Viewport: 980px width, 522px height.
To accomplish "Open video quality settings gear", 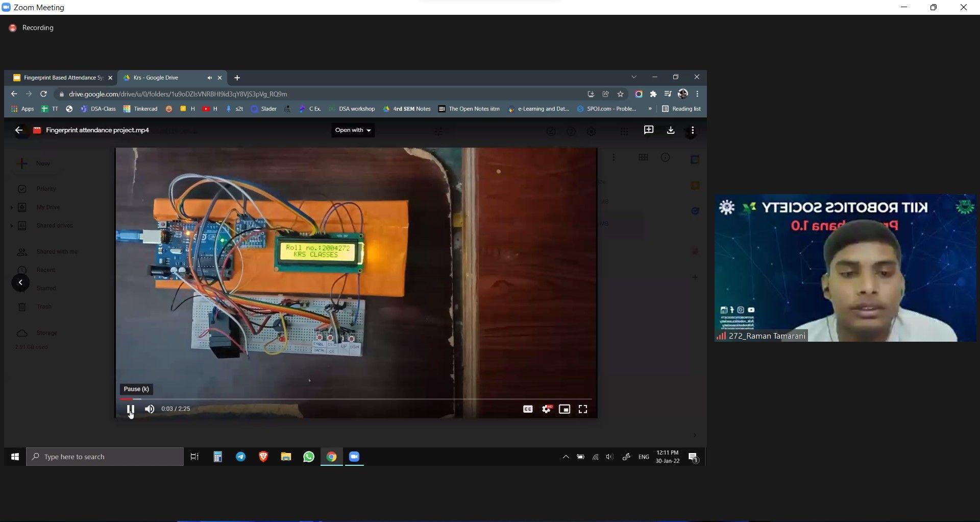I will coord(547,409).
